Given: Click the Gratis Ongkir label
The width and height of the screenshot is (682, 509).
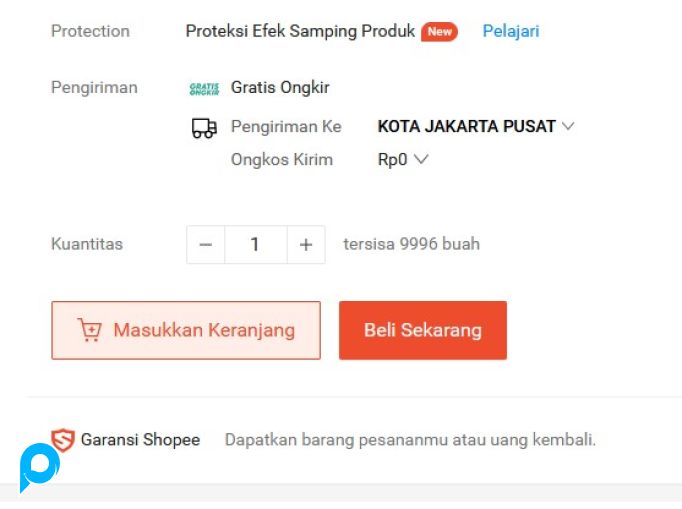Looking at the screenshot, I should click(x=280, y=88).
